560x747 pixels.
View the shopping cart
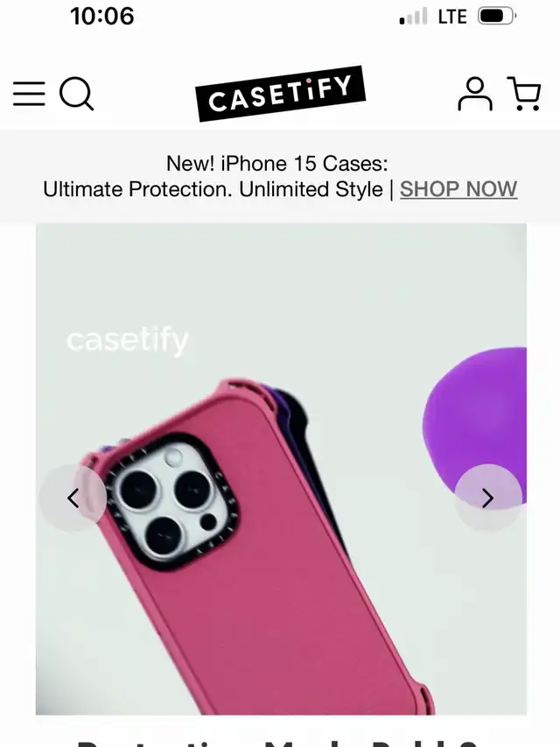pos(524,94)
